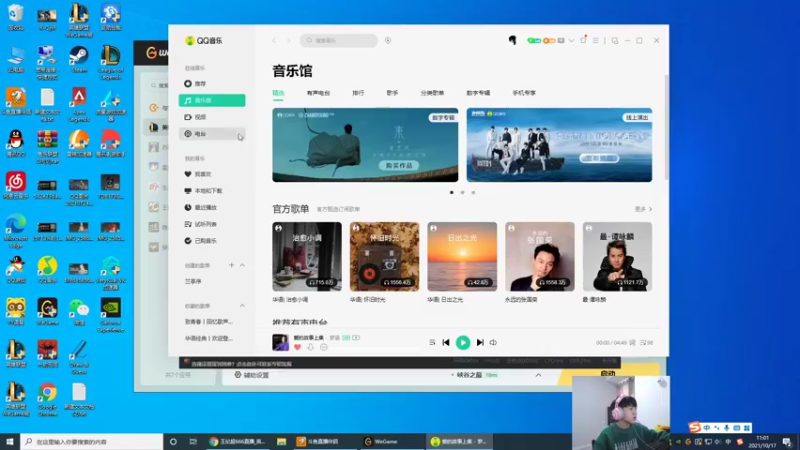Click 启动 button in WeGame window
The height and width of the screenshot is (450, 800).
[x=608, y=374]
